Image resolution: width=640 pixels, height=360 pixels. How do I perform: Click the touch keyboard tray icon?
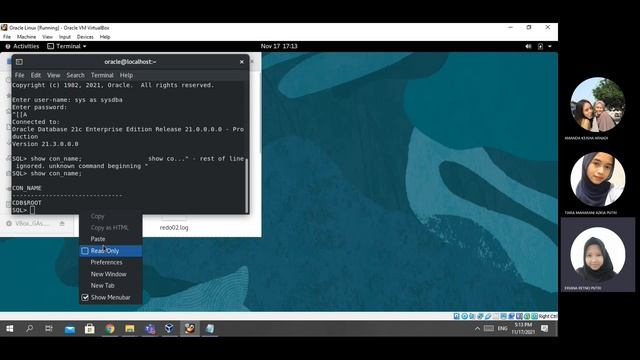(x=489, y=329)
